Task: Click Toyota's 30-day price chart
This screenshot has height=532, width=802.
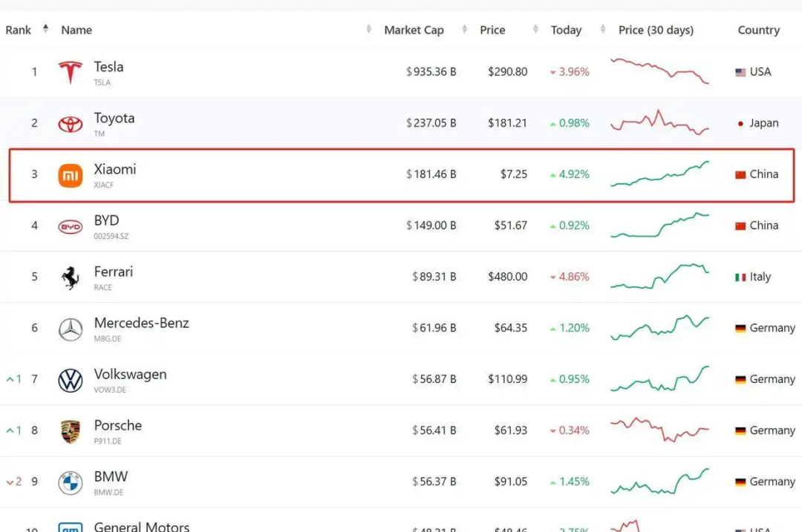Action: (660, 122)
